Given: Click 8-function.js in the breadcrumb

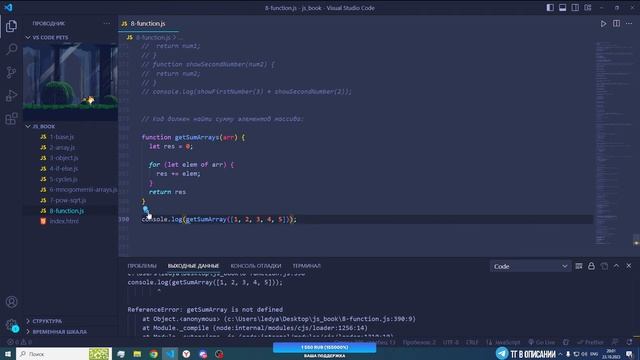Looking at the screenshot, I should coord(153,37).
